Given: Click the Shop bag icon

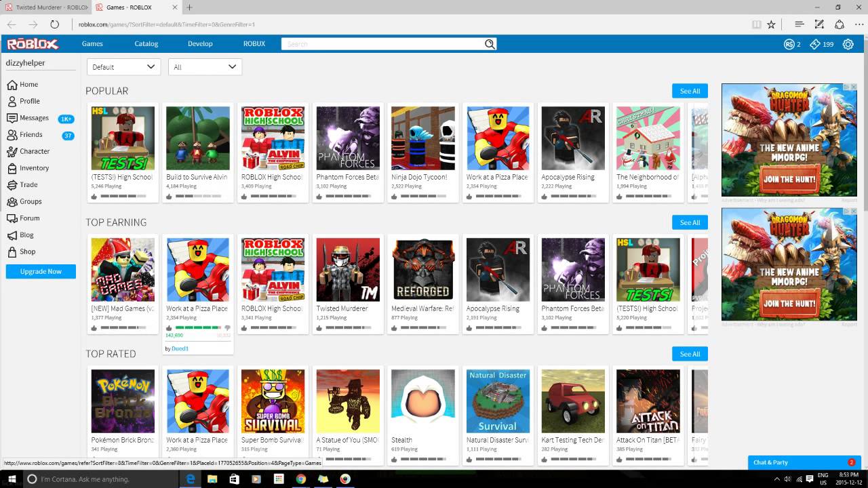Looking at the screenshot, I should pyautogui.click(x=12, y=251).
